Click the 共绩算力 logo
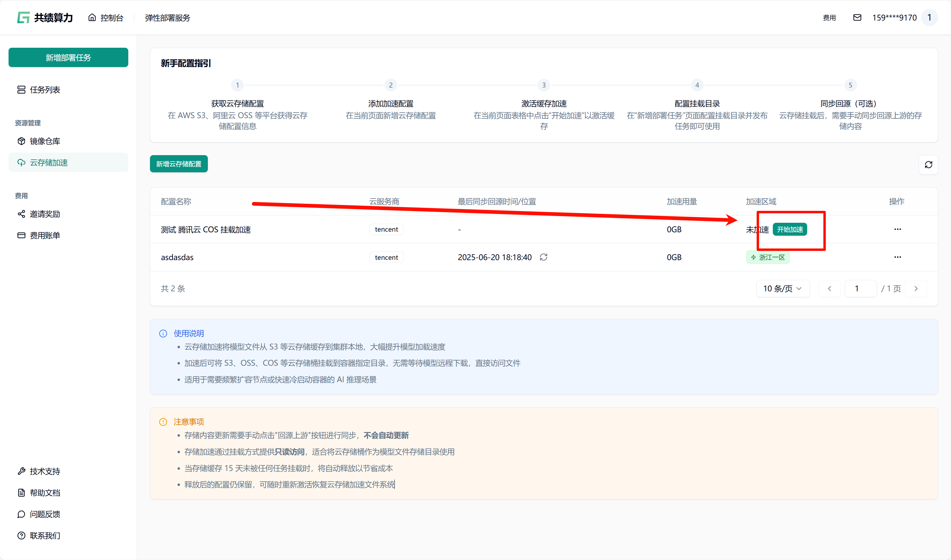The image size is (951, 560). (45, 18)
